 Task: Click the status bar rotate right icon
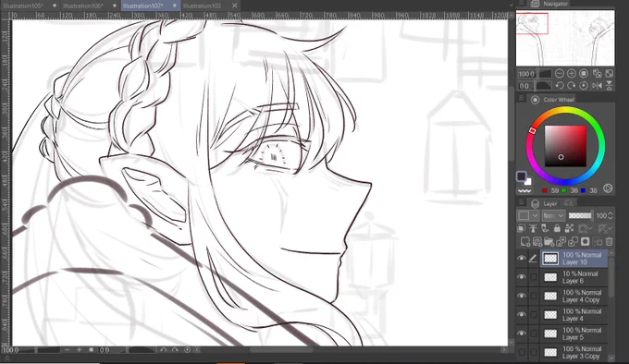[175, 350]
